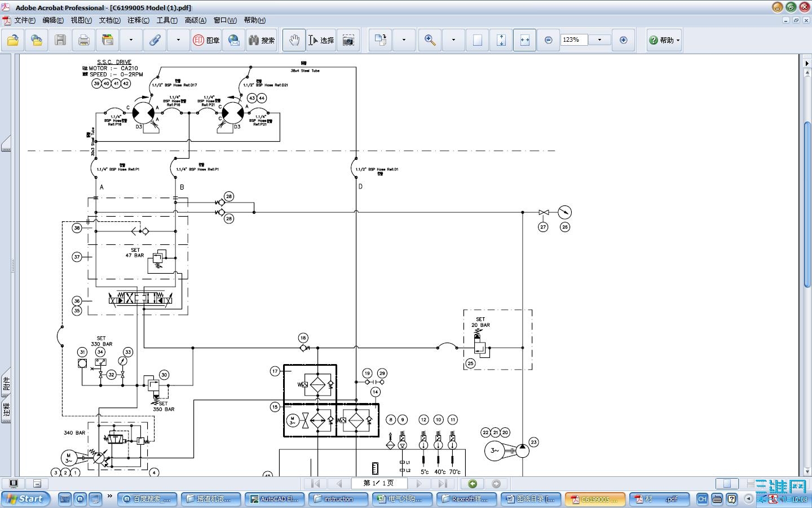The width and height of the screenshot is (812, 508).
Task: Go to the previous page
Action: click(339, 484)
